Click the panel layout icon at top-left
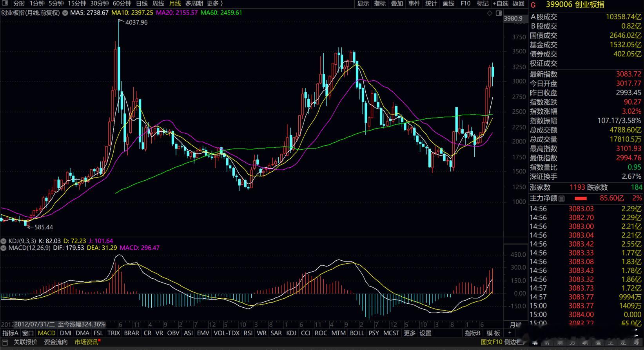Viewport: 644px width, 350px height. [5, 4]
